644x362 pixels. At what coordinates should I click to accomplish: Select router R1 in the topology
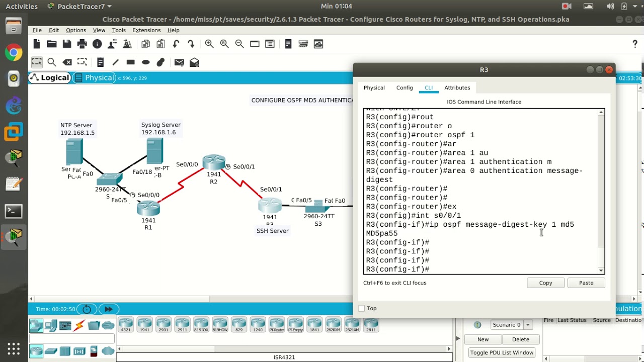[x=148, y=208]
